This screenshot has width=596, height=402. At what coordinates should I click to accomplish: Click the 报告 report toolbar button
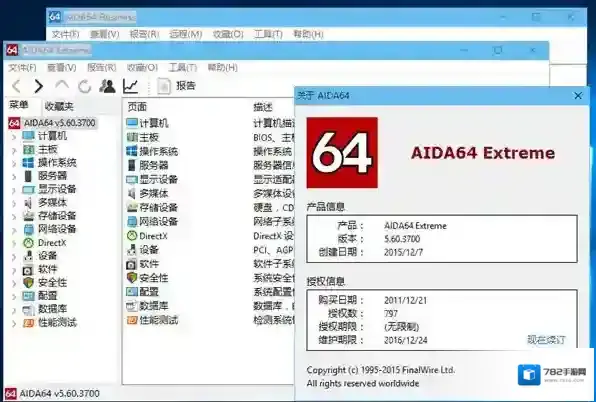(x=176, y=86)
